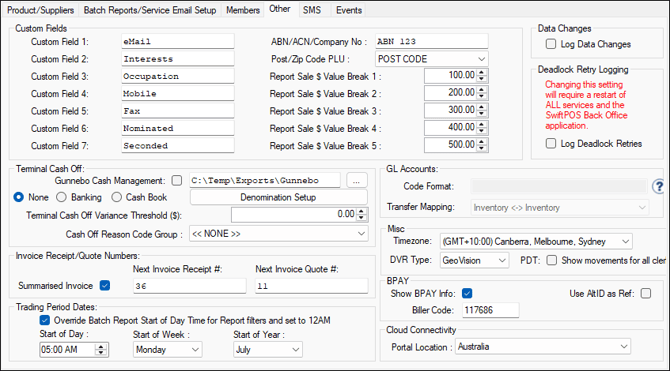Viewport: 670px width, 371px height.
Task: Click the ABN/ACN/Company No field
Action: pyautogui.click(x=432, y=41)
